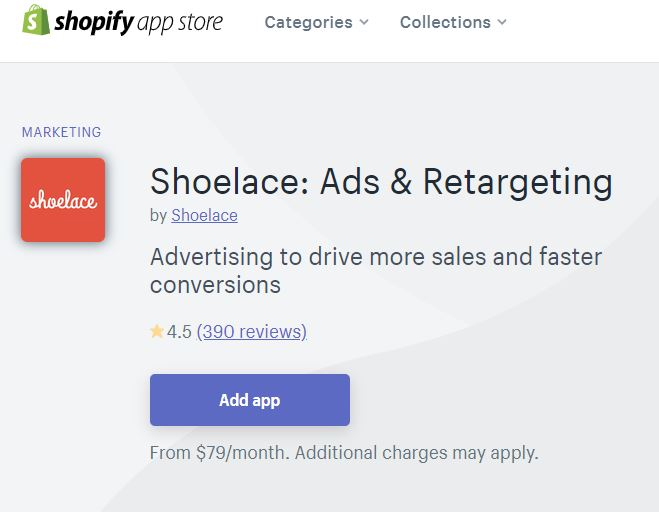This screenshot has width=659, height=512.
Task: Click the word "Retargeting" in the app title
Action: 517,182
